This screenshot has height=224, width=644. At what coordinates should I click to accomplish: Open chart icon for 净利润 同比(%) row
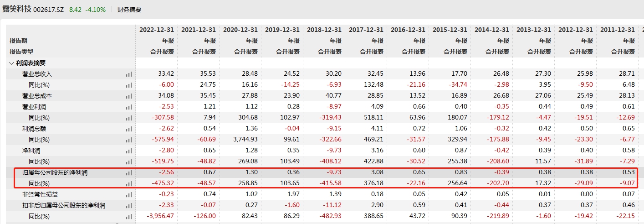pos(129,161)
